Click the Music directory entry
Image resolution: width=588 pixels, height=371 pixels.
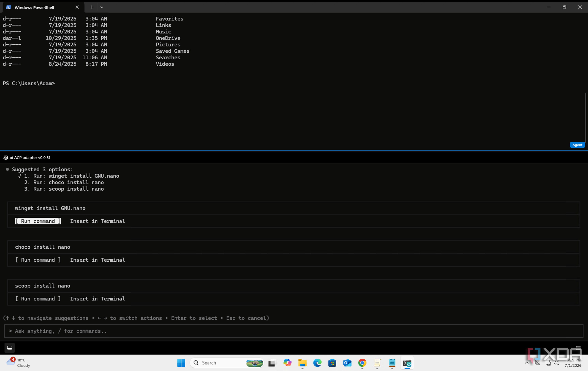[x=163, y=32]
